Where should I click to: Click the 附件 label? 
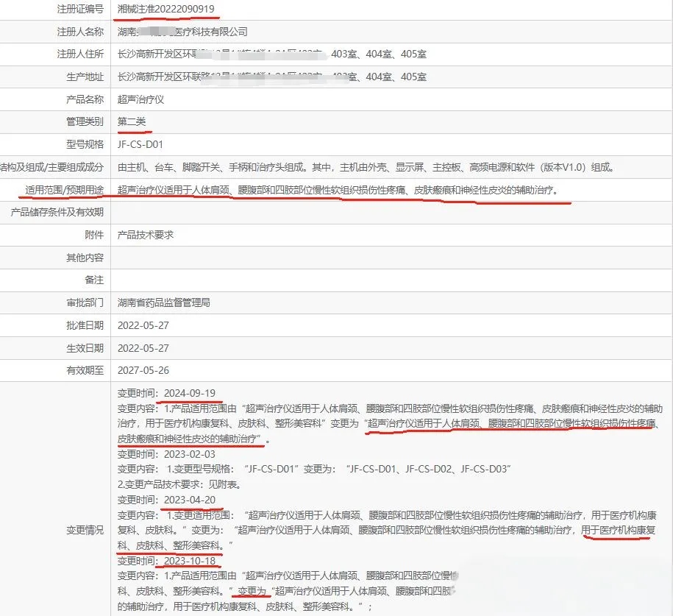pyautogui.click(x=94, y=235)
